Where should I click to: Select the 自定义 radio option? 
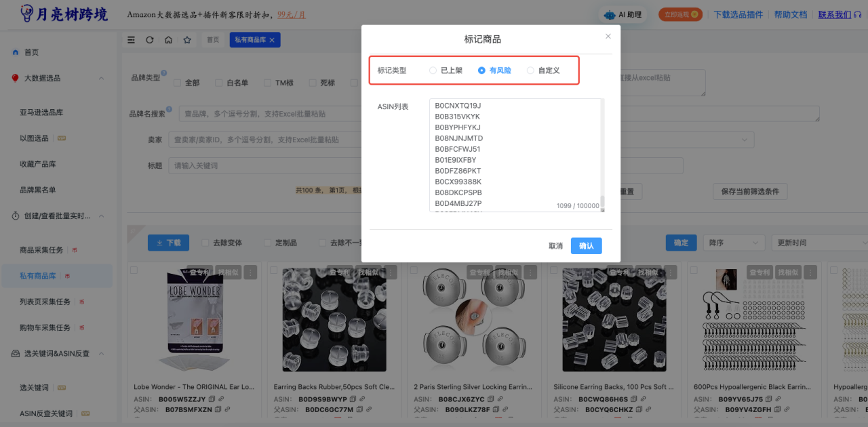tap(531, 70)
